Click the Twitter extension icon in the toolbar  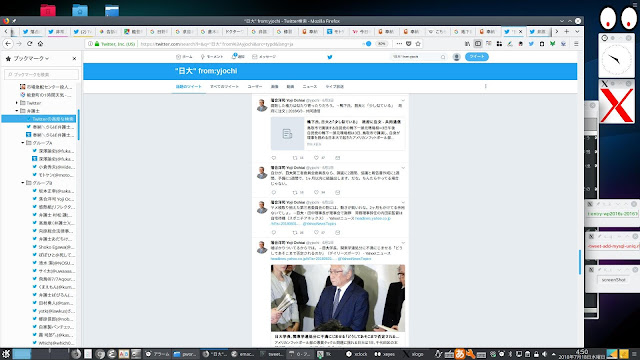531,44
